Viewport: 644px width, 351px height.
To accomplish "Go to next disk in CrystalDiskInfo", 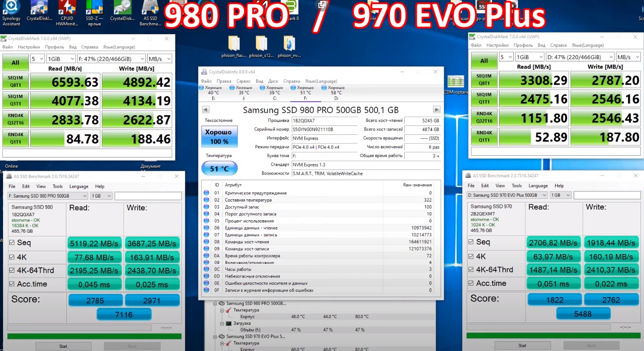I will pos(437,109).
